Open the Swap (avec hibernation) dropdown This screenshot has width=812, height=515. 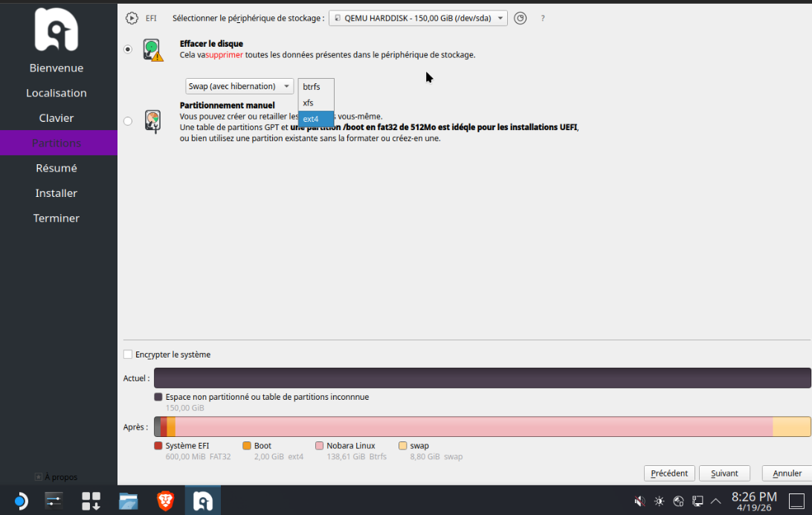point(239,86)
